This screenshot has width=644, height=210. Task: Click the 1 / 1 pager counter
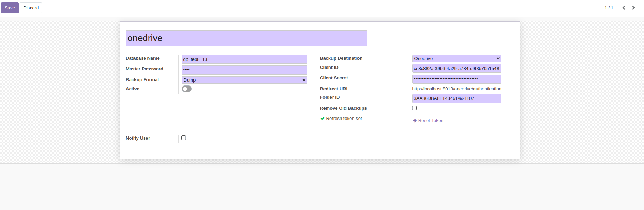(609, 8)
